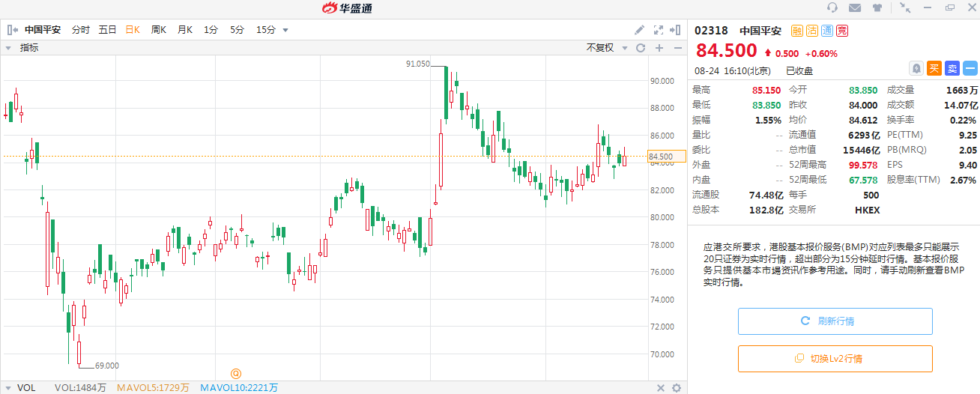The width and height of the screenshot is (980, 394).
Task: Refresh the chart with circular arrow
Action: [x=641, y=48]
